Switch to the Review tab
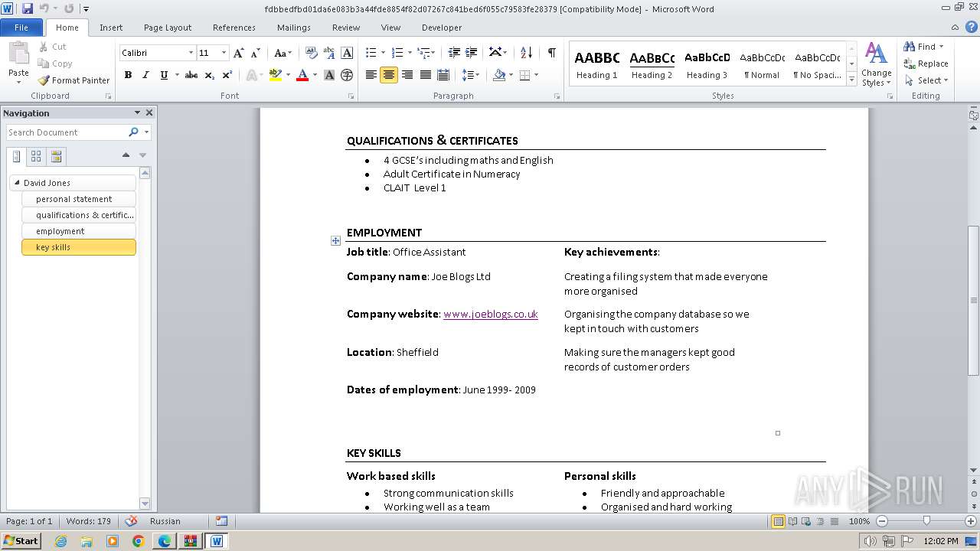The height and width of the screenshot is (551, 980). pos(346,28)
